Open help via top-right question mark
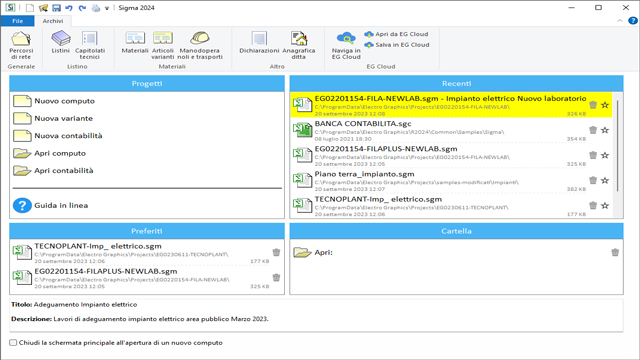Viewport: 640px width, 360px height. point(633,21)
